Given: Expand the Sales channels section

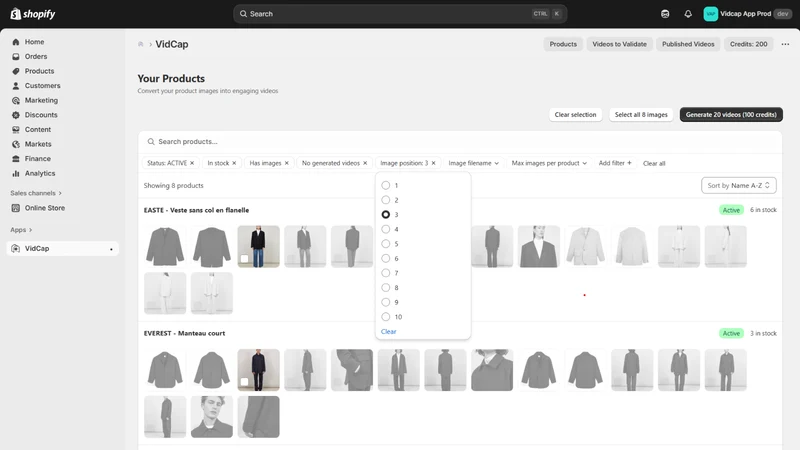Looking at the screenshot, I should (x=36, y=193).
